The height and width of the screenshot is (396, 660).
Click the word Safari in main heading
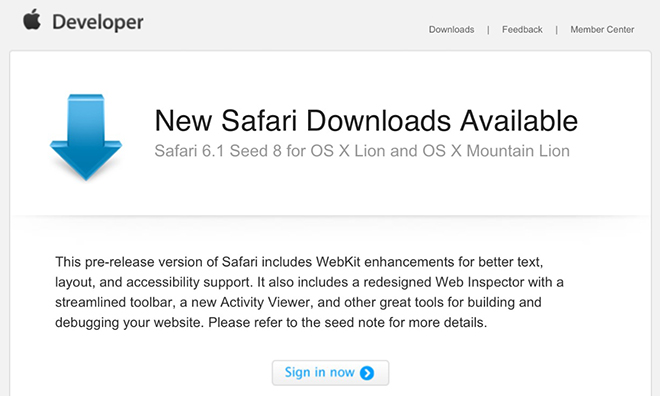(259, 121)
